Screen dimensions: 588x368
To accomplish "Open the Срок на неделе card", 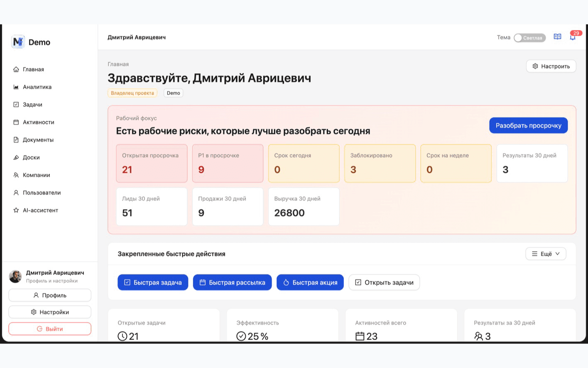I will pos(456,163).
